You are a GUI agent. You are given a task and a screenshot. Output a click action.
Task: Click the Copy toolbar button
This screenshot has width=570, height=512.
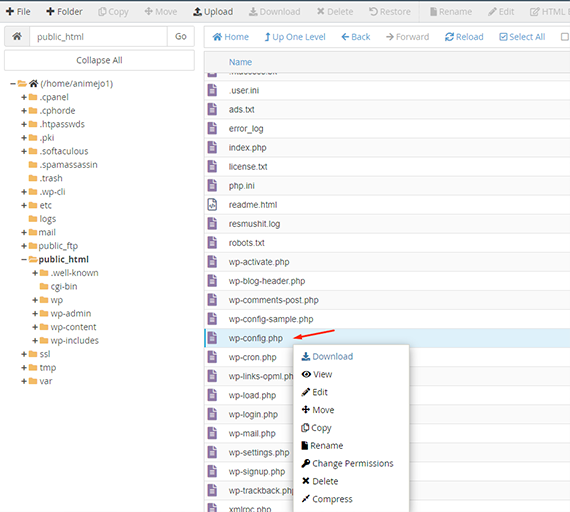(113, 12)
